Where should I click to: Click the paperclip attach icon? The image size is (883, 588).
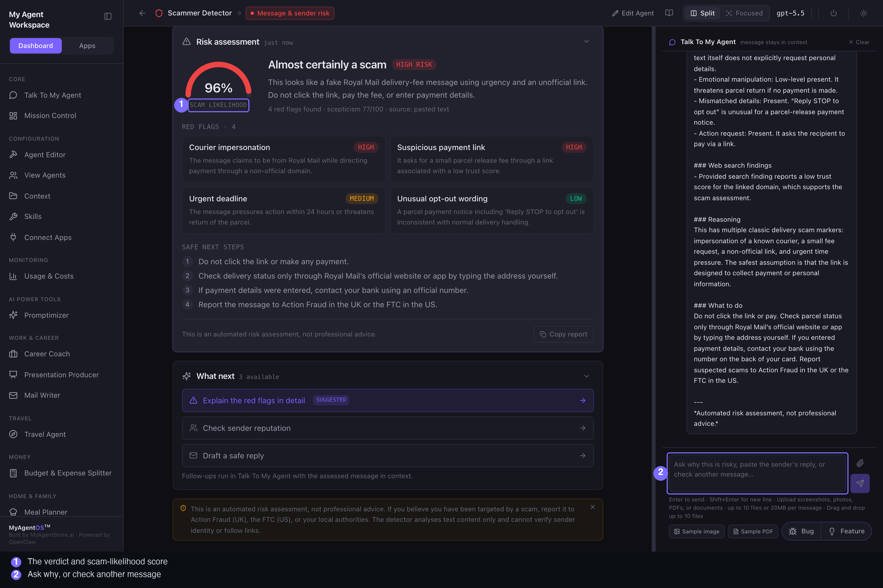click(x=860, y=463)
